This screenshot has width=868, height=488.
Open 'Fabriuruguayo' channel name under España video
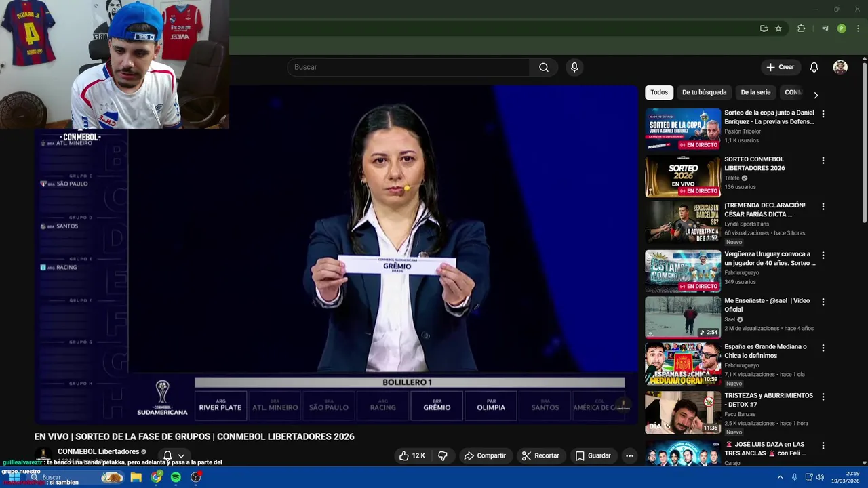click(x=742, y=365)
